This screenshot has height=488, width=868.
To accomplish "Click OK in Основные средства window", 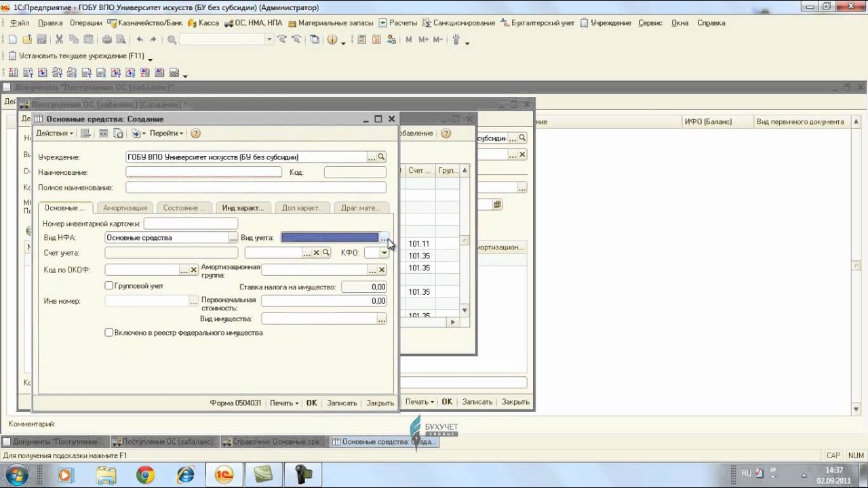I will 311,403.
